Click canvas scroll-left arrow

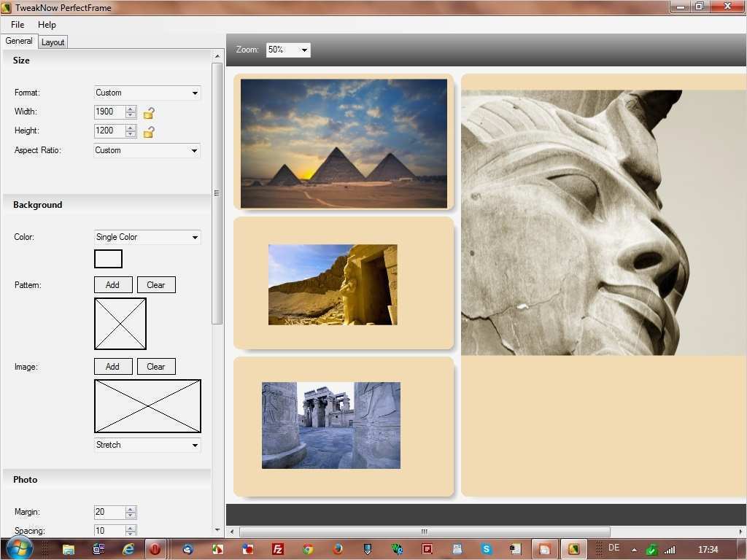coord(232,532)
